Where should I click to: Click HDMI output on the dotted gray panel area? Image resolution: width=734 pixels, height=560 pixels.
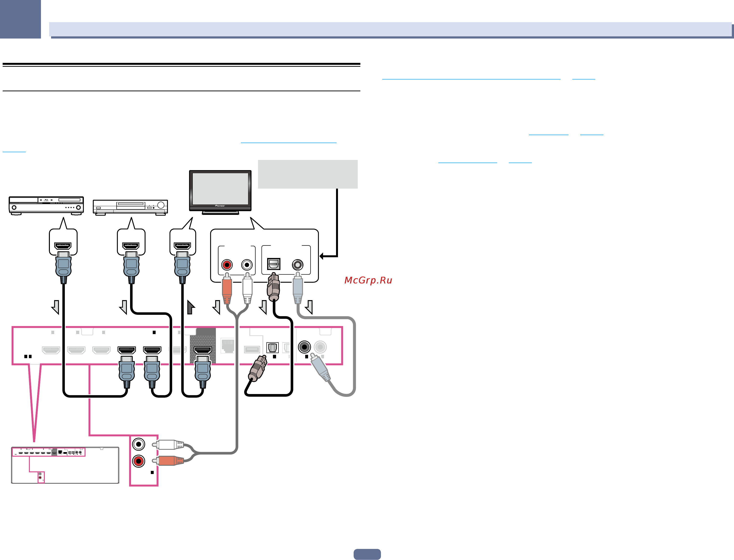(x=203, y=350)
